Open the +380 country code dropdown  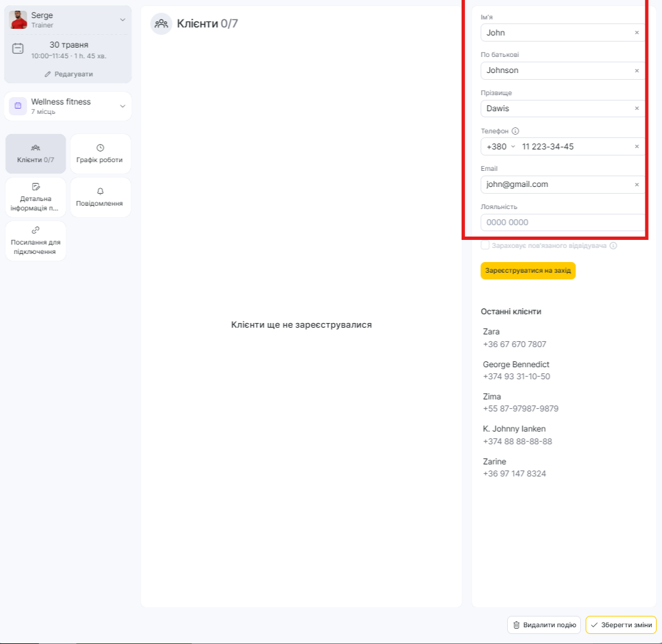501,147
